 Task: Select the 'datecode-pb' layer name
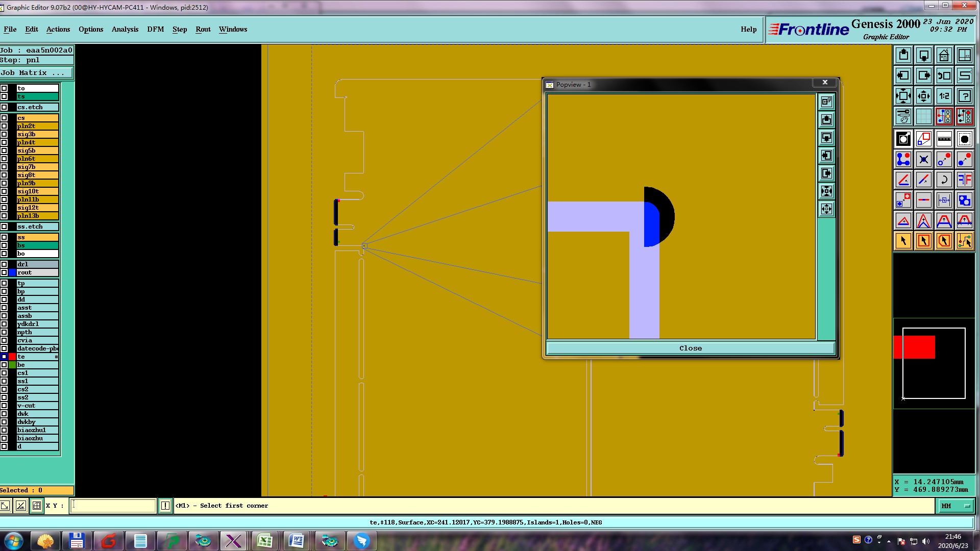(37, 348)
